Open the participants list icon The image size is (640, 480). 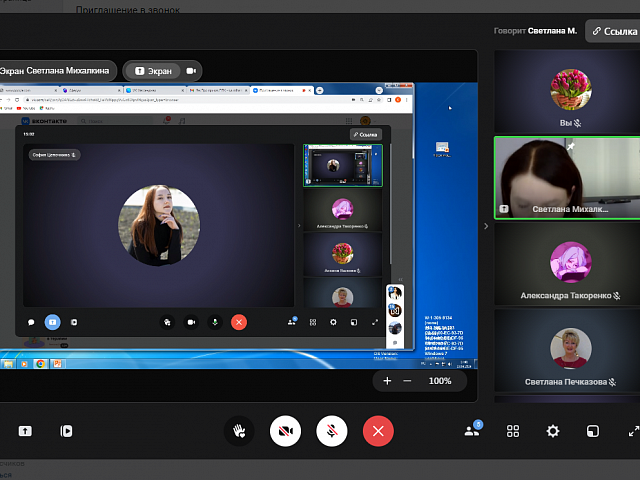pyautogui.click(x=473, y=430)
